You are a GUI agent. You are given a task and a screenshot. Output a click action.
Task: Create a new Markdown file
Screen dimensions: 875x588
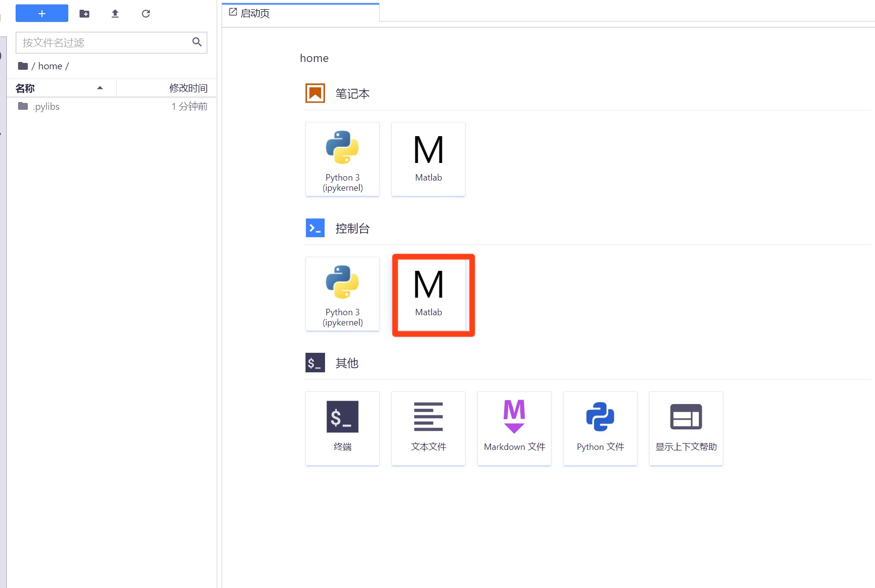(x=514, y=428)
